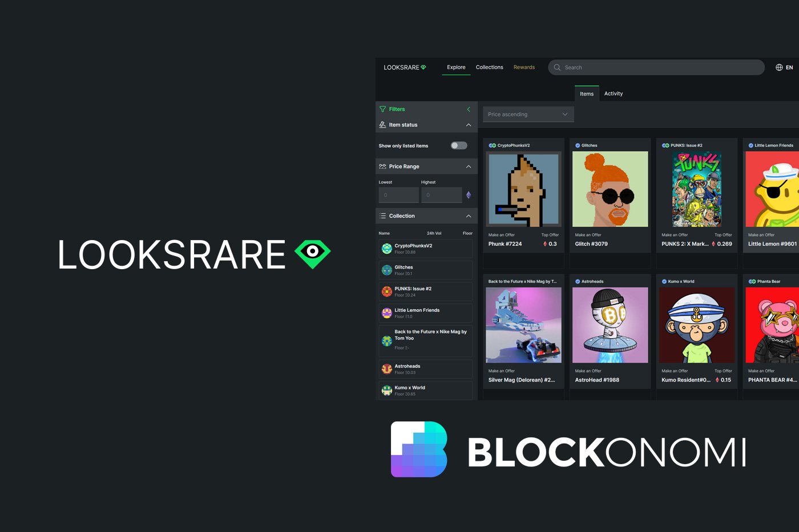Click the Ethereum currency icon in Price Range
Screen dimensions: 799x532
click(469, 195)
